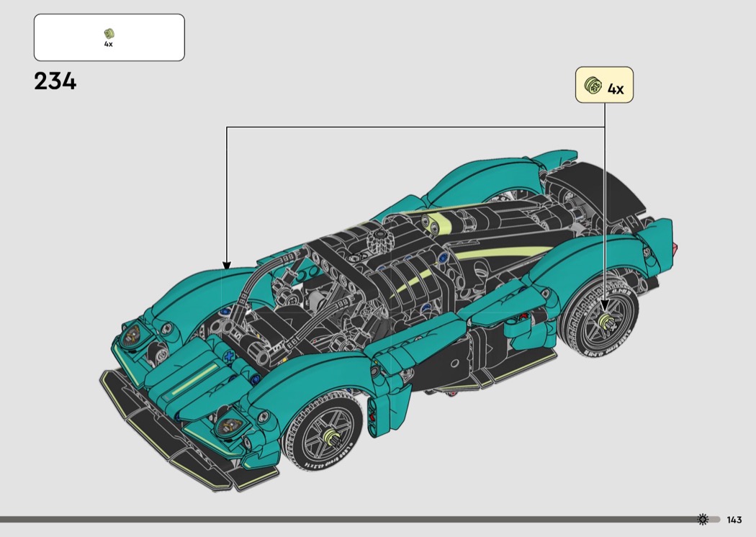Click the gear marker on the progress bar
Viewport: 756px width, 537px height.
pyautogui.click(x=703, y=519)
